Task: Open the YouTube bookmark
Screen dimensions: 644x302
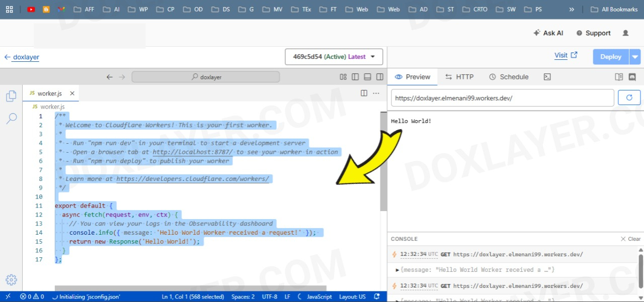Action: pos(31,9)
